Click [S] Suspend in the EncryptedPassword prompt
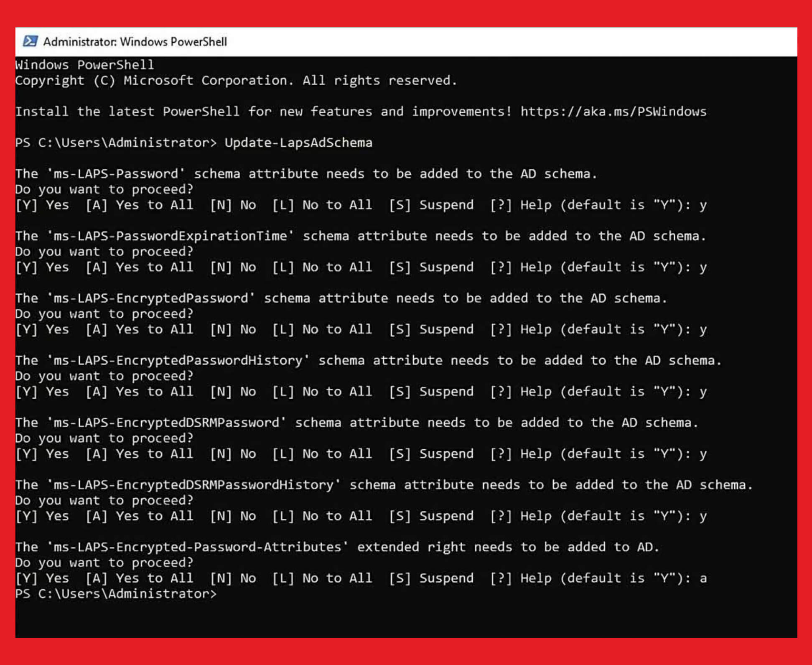 pos(431,329)
